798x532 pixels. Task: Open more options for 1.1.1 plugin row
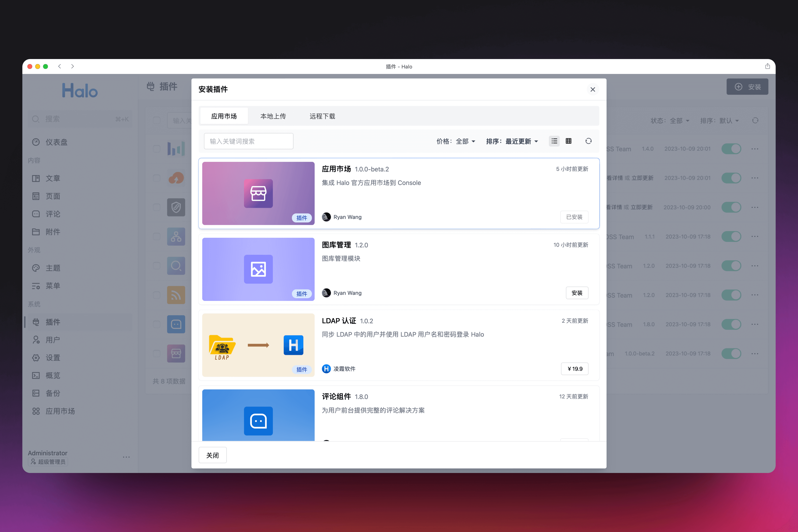click(x=755, y=236)
